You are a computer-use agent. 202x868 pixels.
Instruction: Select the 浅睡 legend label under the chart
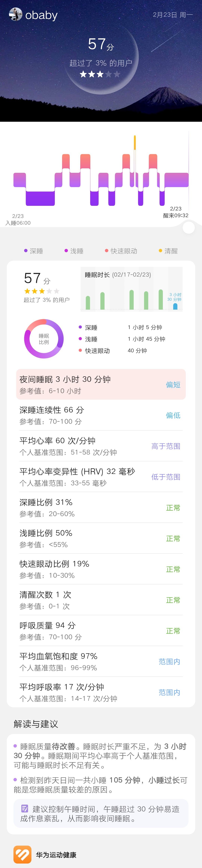[77, 251]
